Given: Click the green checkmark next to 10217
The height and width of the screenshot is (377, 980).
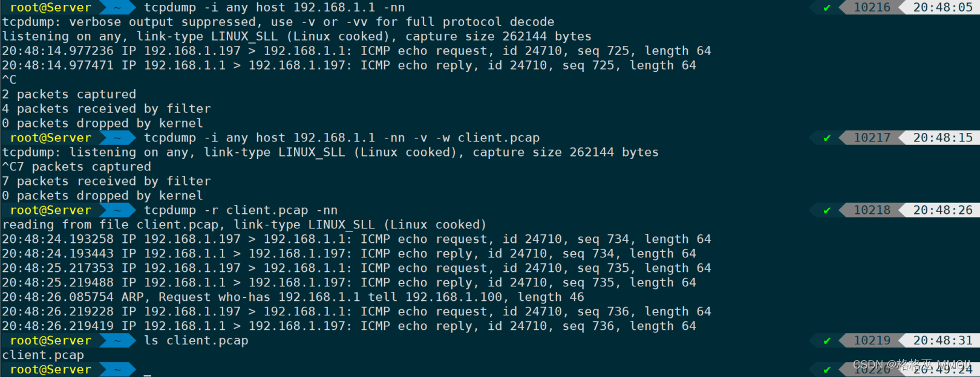Looking at the screenshot, I should point(827,138).
